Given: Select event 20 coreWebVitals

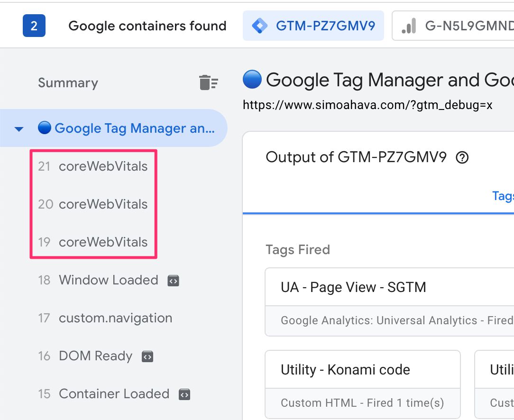Looking at the screenshot, I should click(x=93, y=204).
